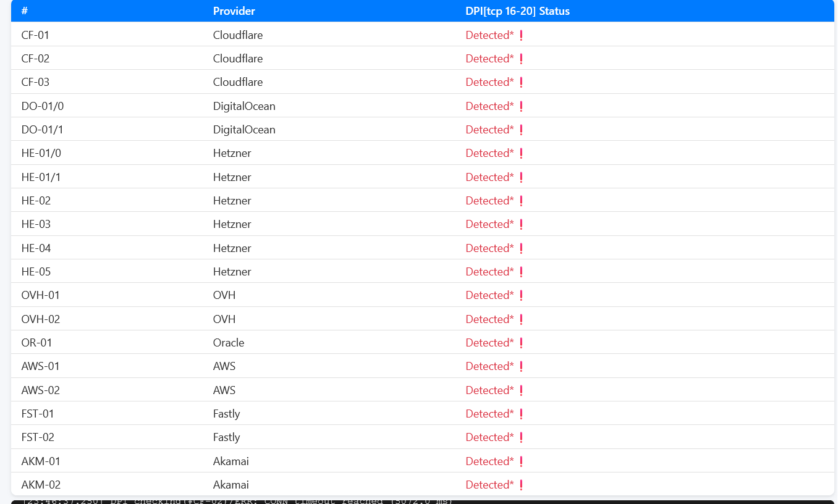Image resolution: width=838 pixels, height=504 pixels.
Task: Select 'Detected*' status text for HE-01/0
Action: [x=489, y=153]
